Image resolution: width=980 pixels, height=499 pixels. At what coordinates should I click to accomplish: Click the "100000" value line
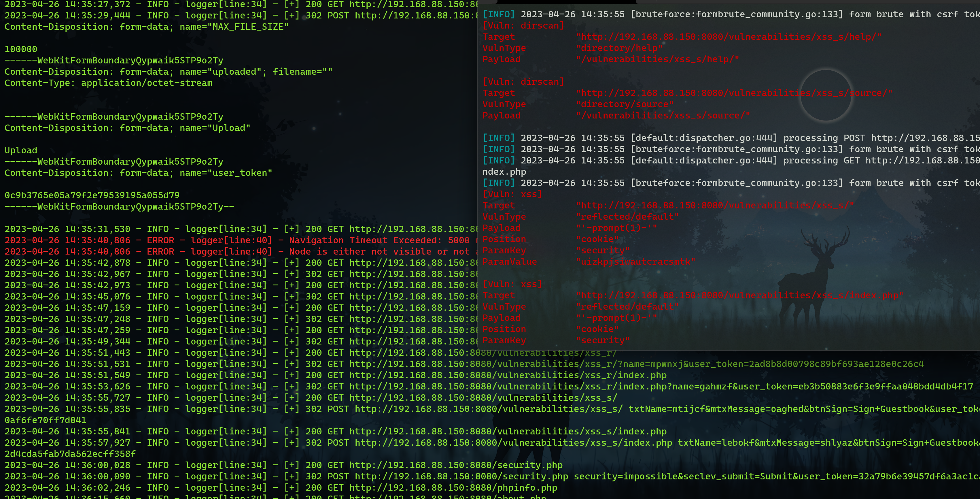(x=21, y=50)
